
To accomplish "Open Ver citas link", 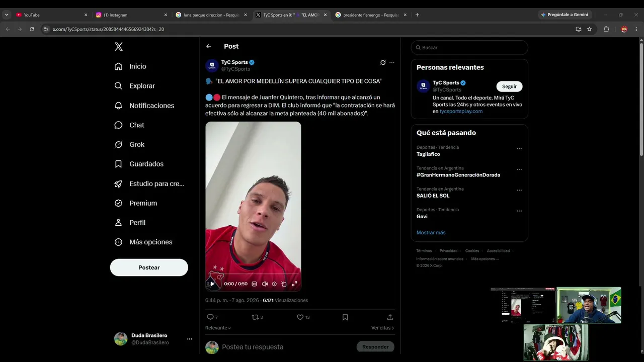I will [383, 328].
